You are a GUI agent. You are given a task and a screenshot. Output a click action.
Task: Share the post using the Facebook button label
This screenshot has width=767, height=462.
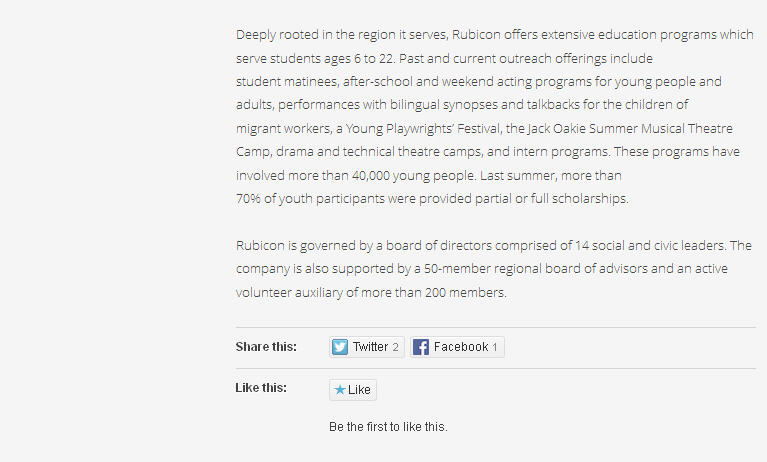pyautogui.click(x=461, y=347)
